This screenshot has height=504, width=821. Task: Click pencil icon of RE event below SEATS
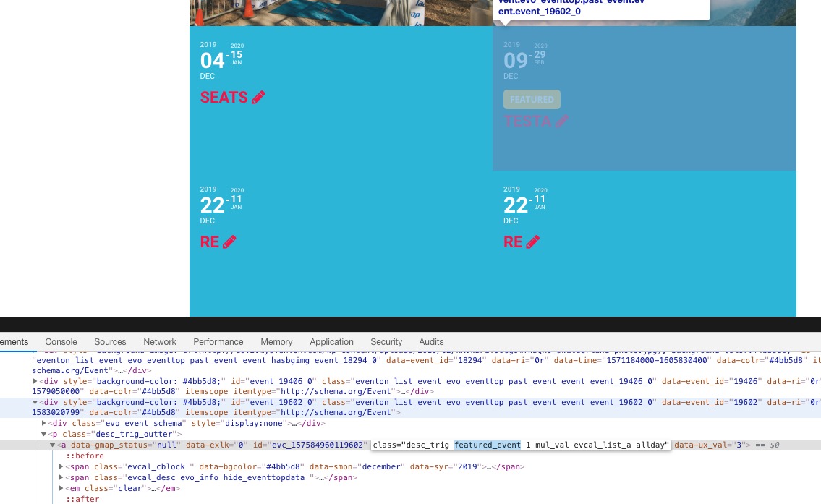coord(229,242)
